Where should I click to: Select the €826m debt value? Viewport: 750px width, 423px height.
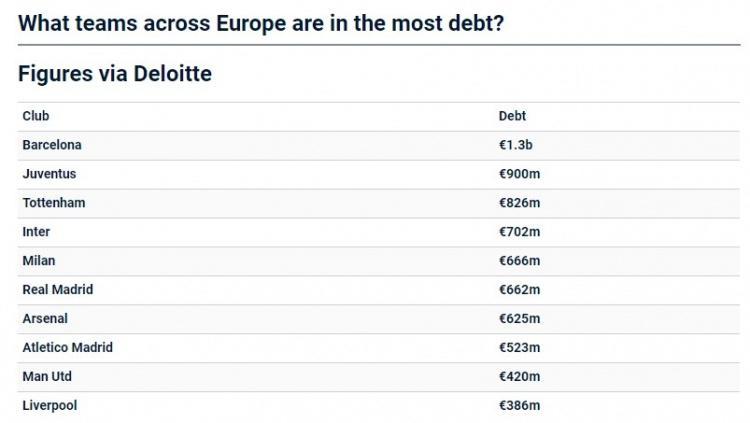[x=519, y=203]
